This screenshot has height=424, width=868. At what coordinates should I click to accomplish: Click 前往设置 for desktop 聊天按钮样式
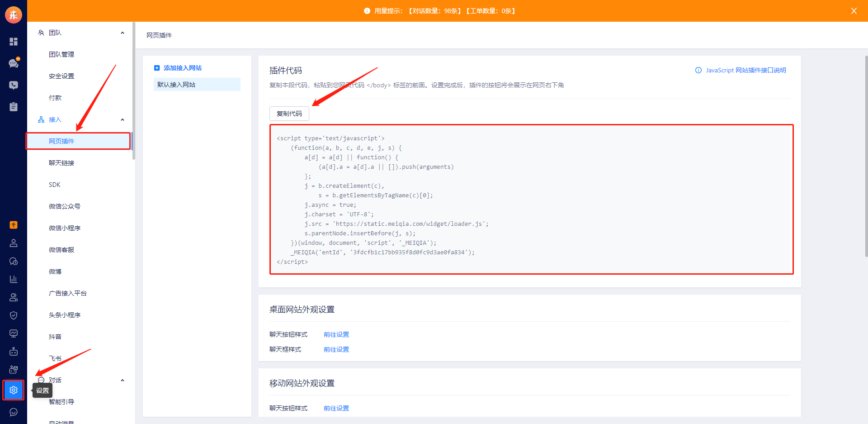pyautogui.click(x=336, y=334)
